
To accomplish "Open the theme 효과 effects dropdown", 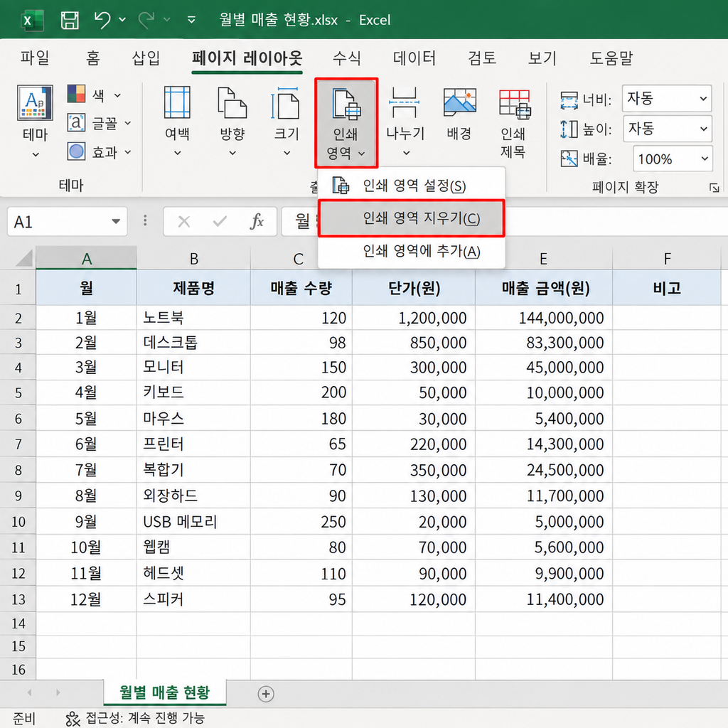I will coord(100,151).
